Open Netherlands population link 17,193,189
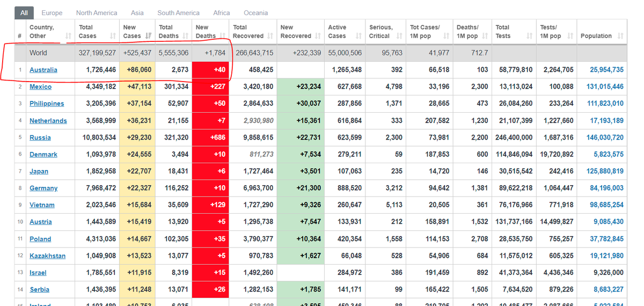Screen dimensions: 644x306 point(607,121)
